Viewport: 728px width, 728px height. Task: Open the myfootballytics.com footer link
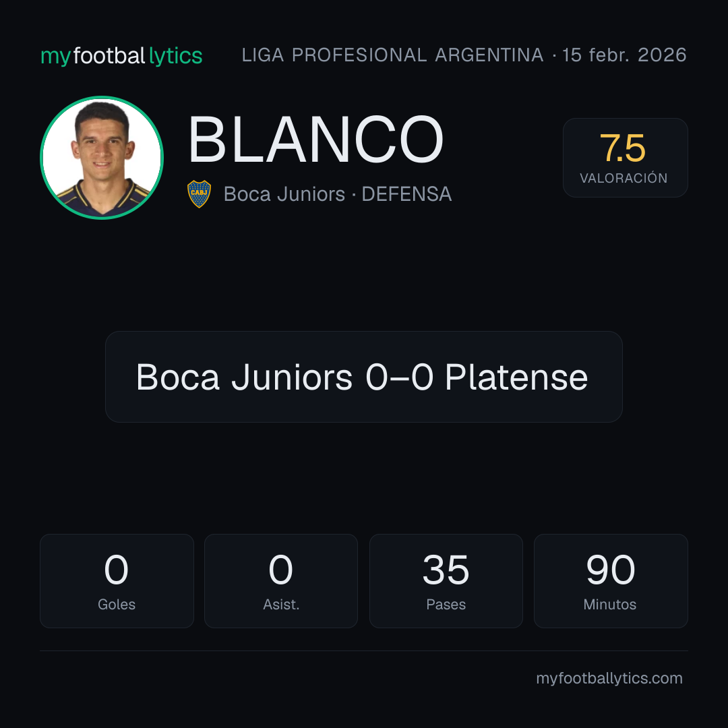[x=609, y=678]
